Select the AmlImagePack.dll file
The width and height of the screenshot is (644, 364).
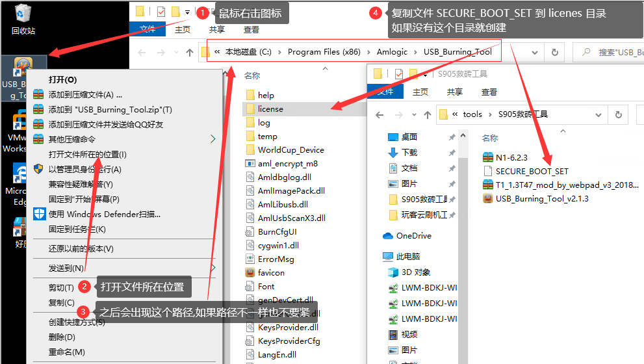(285, 190)
